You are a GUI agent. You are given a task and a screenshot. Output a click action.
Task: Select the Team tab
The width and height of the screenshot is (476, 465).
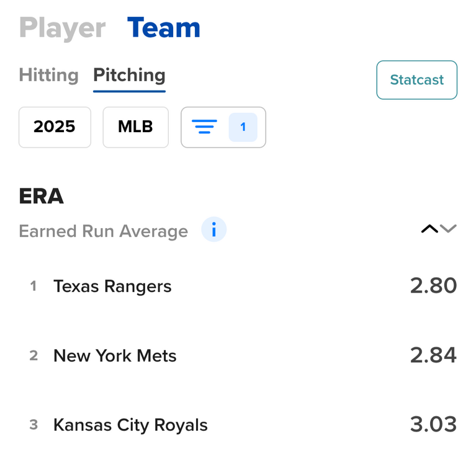(163, 28)
